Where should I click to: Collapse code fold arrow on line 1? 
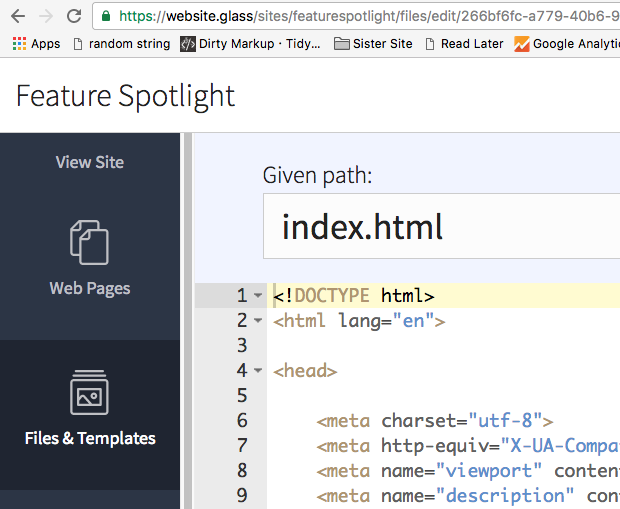[x=258, y=295]
